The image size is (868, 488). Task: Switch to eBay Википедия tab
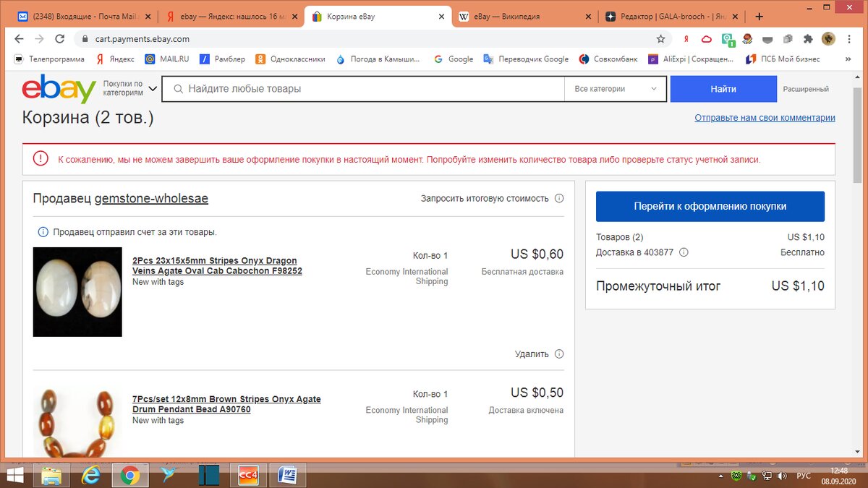(524, 17)
